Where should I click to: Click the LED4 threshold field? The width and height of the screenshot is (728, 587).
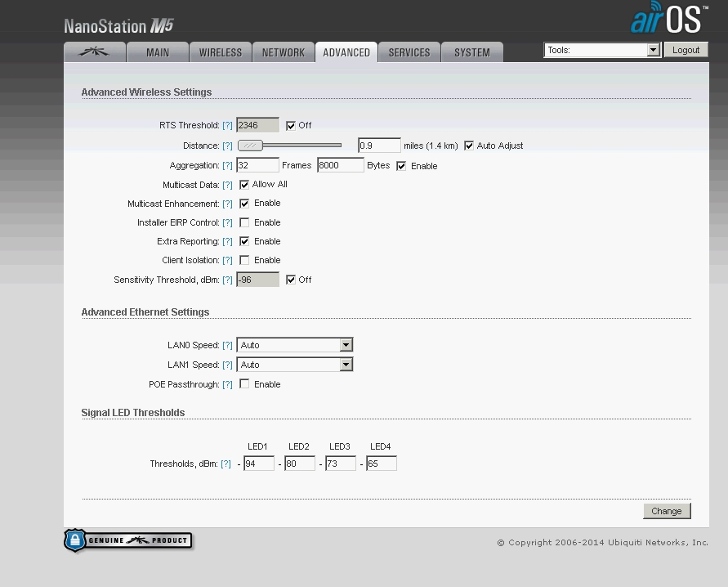pos(382,464)
